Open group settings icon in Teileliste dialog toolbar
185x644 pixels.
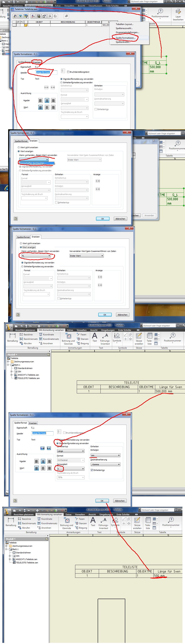pos(21,16)
